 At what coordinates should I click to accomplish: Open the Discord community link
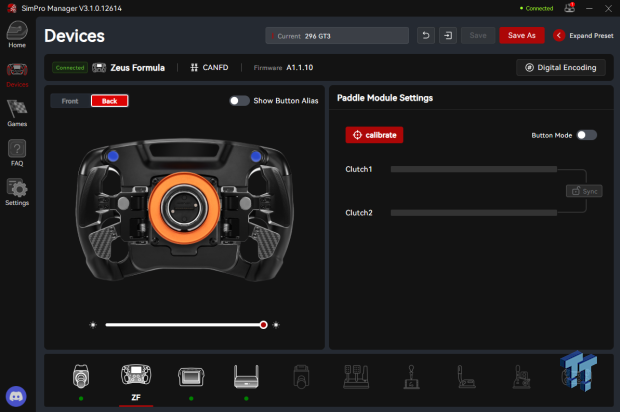[16, 396]
